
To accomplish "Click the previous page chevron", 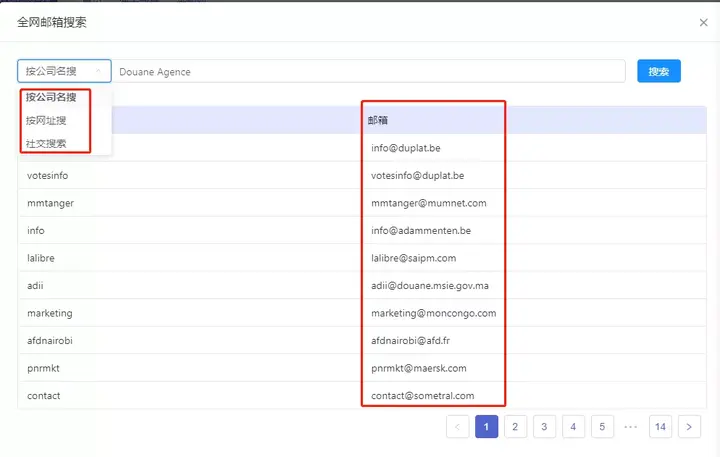I will point(457,427).
